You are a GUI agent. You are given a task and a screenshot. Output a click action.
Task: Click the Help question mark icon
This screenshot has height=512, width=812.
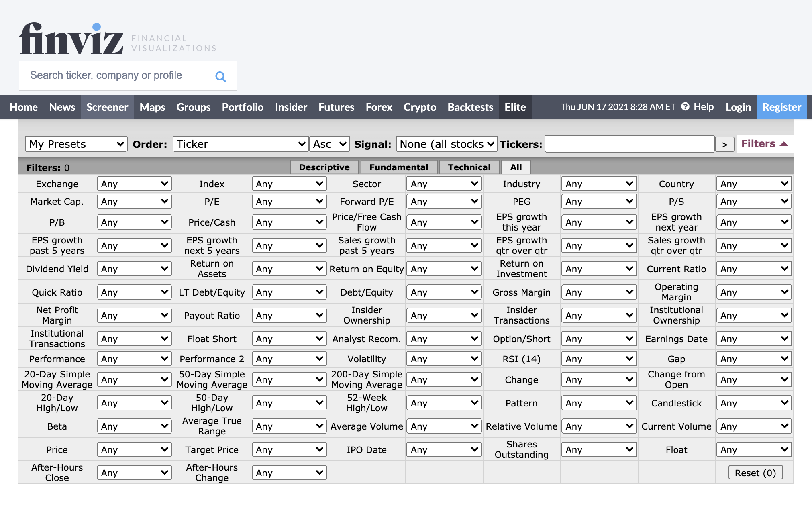click(x=685, y=107)
